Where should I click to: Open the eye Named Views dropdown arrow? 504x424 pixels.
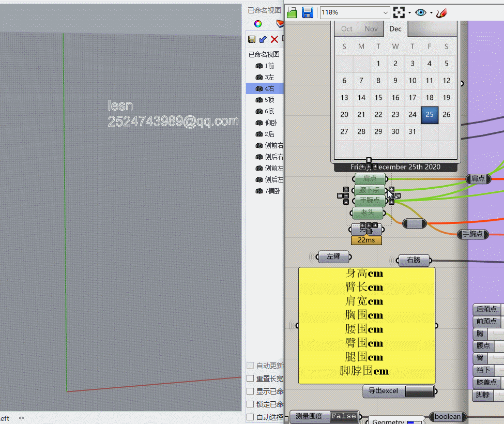pyautogui.click(x=431, y=13)
